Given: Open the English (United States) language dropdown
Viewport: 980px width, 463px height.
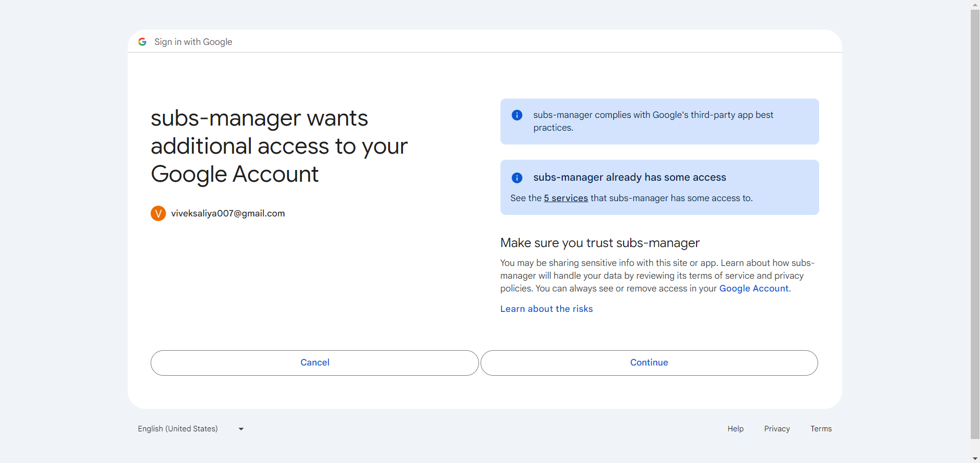Looking at the screenshot, I should 191,429.
